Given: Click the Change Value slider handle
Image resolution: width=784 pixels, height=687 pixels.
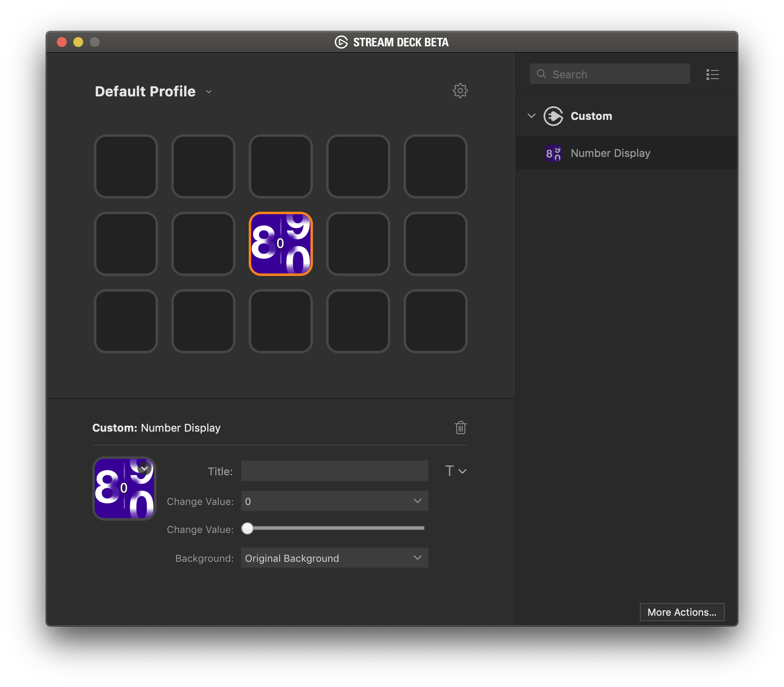Looking at the screenshot, I should click(247, 528).
